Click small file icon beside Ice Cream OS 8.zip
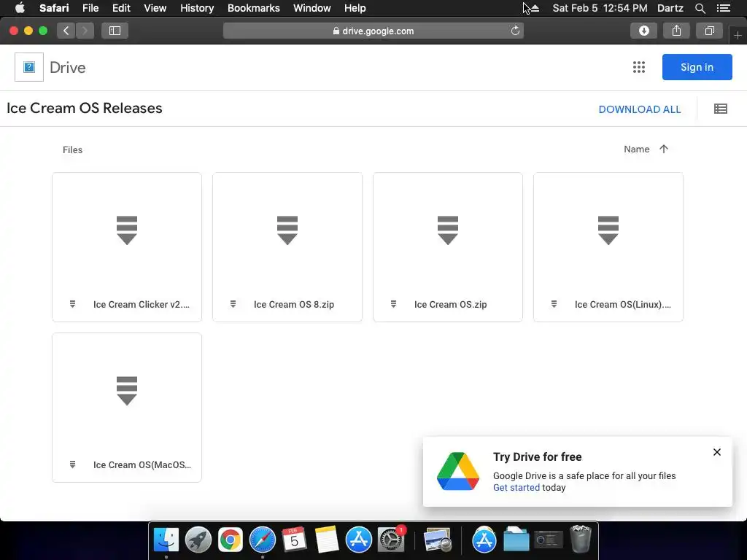Image resolution: width=747 pixels, height=560 pixels. point(233,304)
